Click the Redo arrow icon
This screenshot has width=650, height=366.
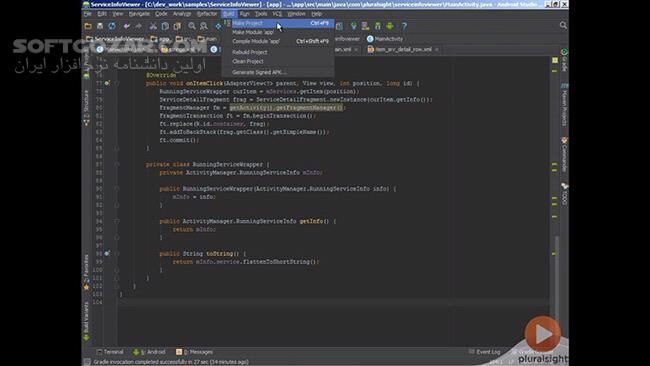tap(138, 26)
